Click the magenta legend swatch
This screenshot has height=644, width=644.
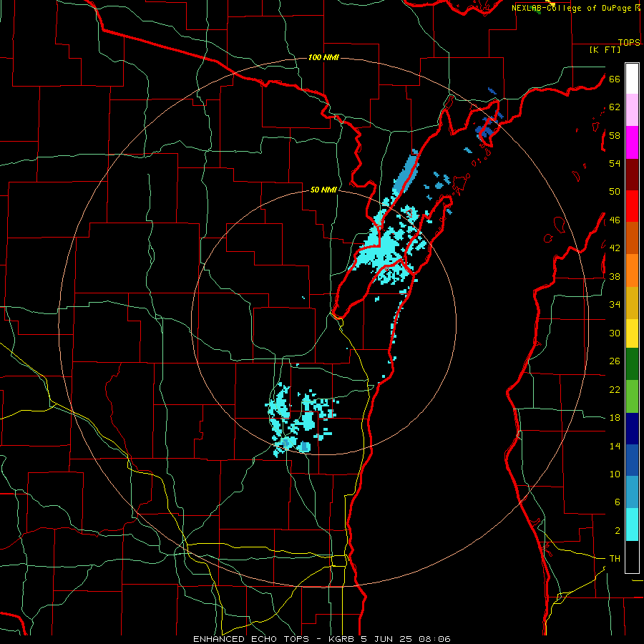point(632,142)
